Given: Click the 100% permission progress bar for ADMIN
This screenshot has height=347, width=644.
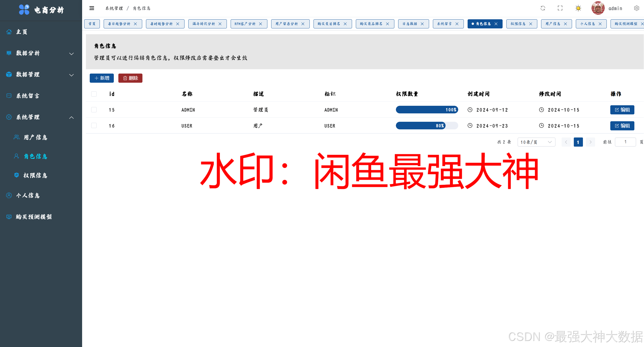Looking at the screenshot, I should (x=427, y=110).
